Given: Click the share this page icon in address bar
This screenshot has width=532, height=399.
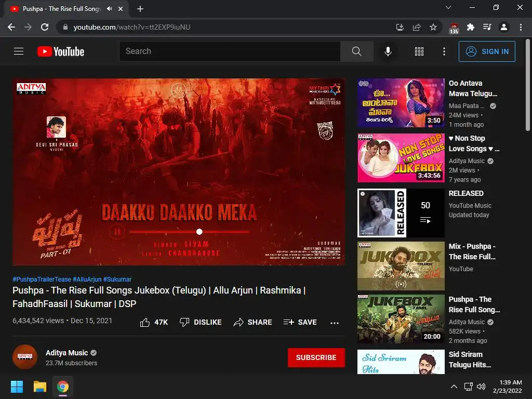Looking at the screenshot, I should 417,27.
